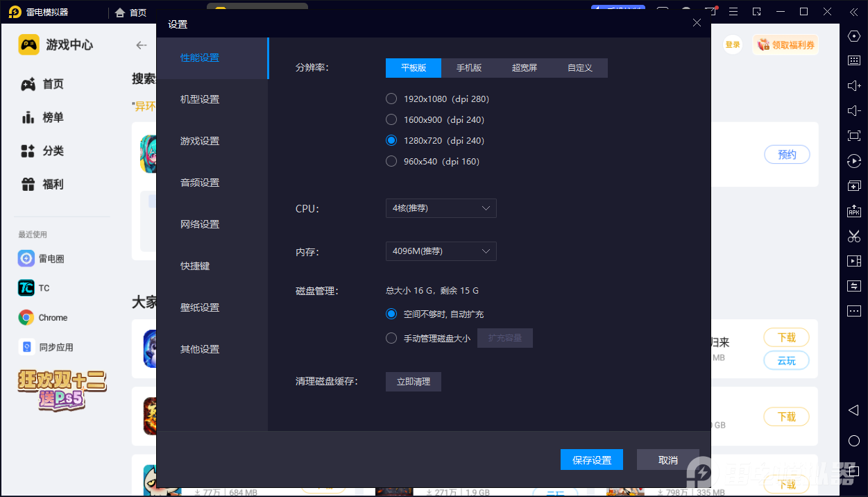Screen dimensions: 868x497
Task: Click the 磁盘管理 total size text
Action: coord(432,291)
